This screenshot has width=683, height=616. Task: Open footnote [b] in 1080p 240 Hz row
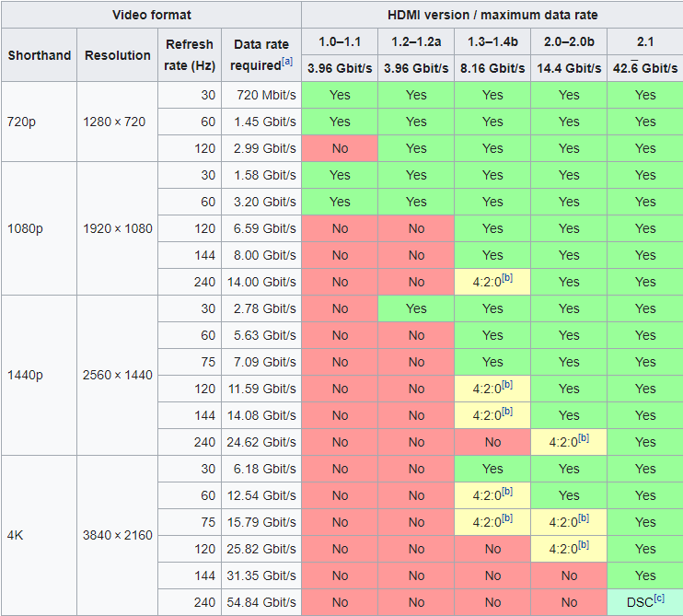coord(507,278)
